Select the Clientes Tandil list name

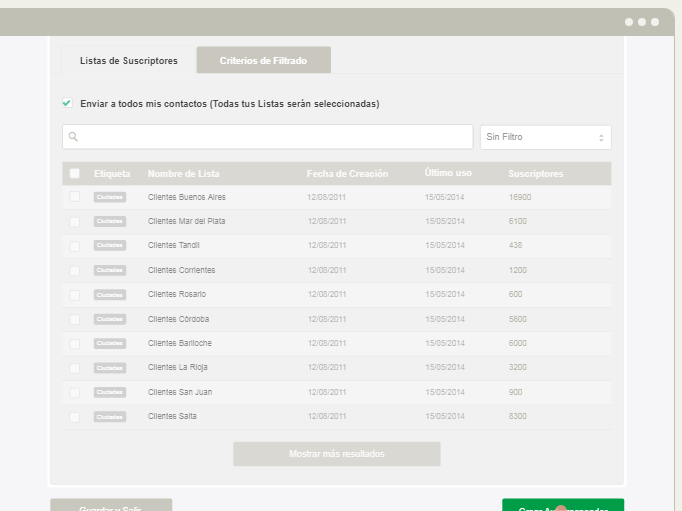(174, 245)
